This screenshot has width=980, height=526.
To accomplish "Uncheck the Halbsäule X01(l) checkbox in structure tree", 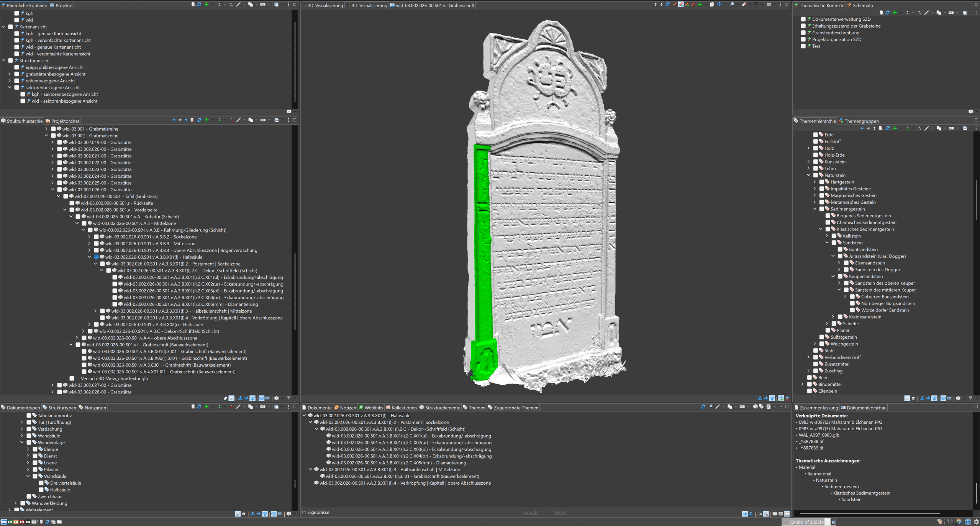I will click(96, 257).
